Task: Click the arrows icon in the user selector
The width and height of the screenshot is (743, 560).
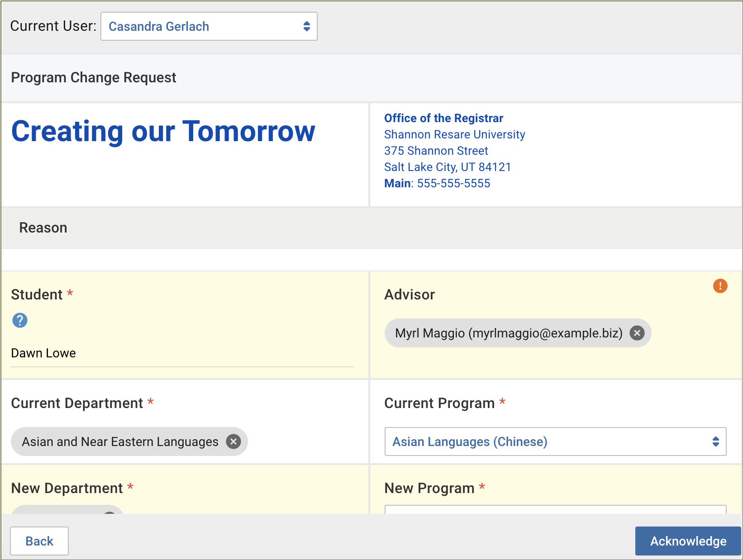Action: pos(307,26)
